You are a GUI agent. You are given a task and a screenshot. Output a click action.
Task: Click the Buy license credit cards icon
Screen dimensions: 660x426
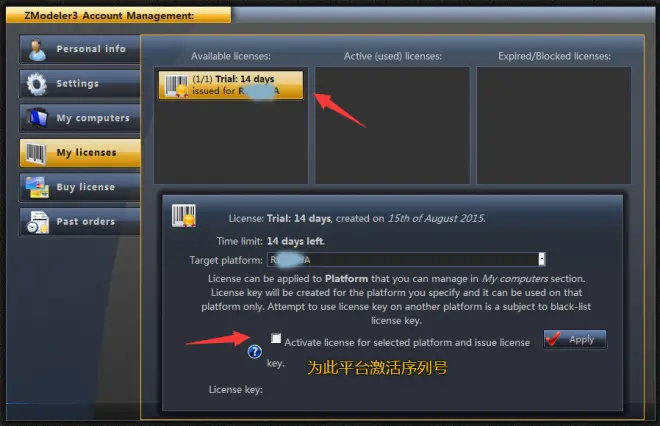(x=37, y=187)
